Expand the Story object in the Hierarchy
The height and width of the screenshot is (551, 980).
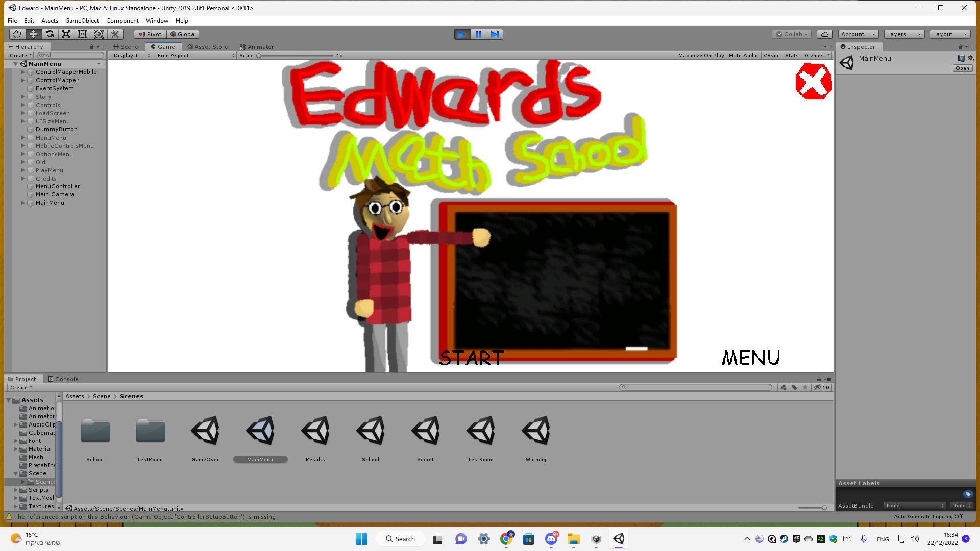[x=23, y=96]
